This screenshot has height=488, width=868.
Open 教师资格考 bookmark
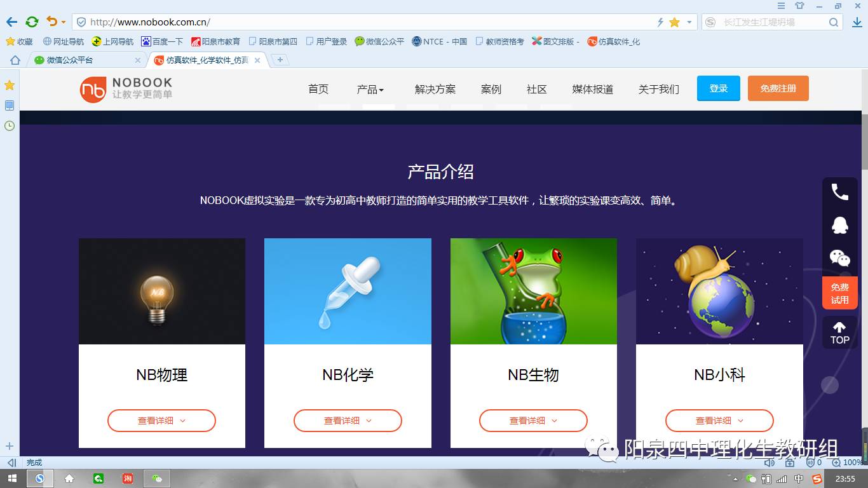click(x=499, y=41)
